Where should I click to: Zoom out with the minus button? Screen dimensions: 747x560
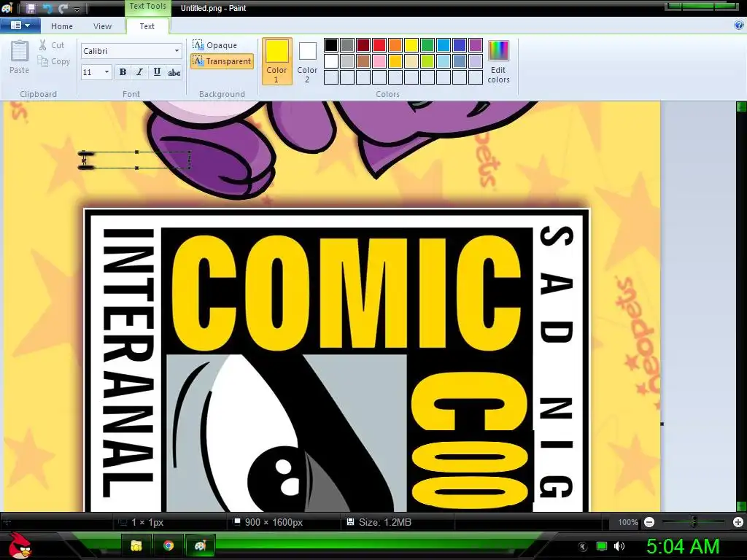(x=649, y=522)
